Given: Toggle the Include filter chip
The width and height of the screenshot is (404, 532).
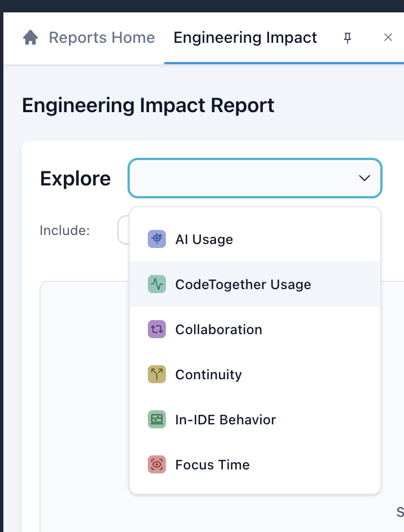Looking at the screenshot, I should [x=125, y=230].
